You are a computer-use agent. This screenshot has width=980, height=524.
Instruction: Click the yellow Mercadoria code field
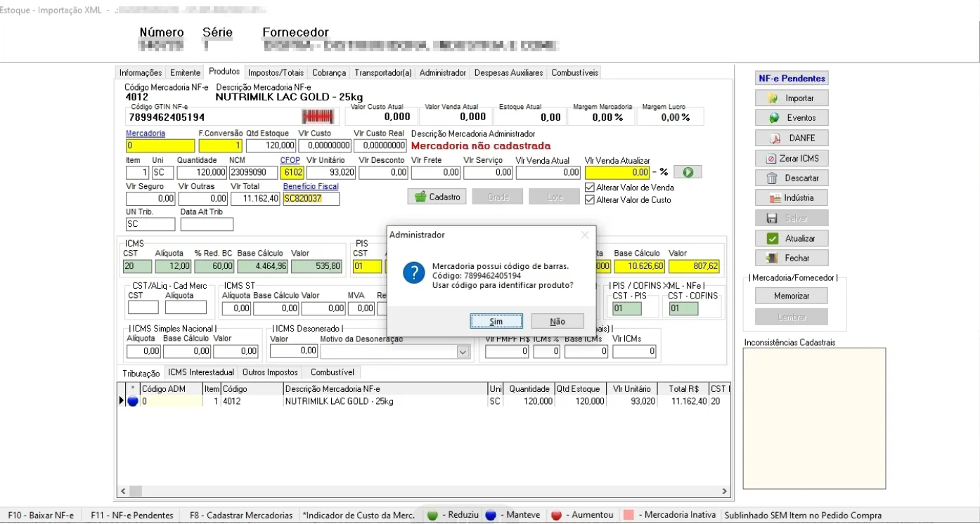[x=160, y=145]
